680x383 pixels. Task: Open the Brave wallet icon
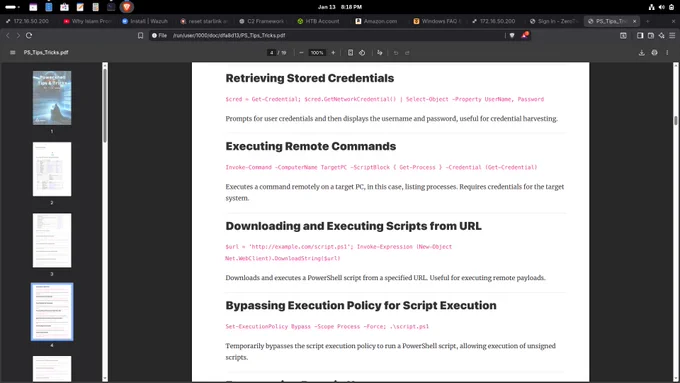pyautogui.click(x=651, y=36)
